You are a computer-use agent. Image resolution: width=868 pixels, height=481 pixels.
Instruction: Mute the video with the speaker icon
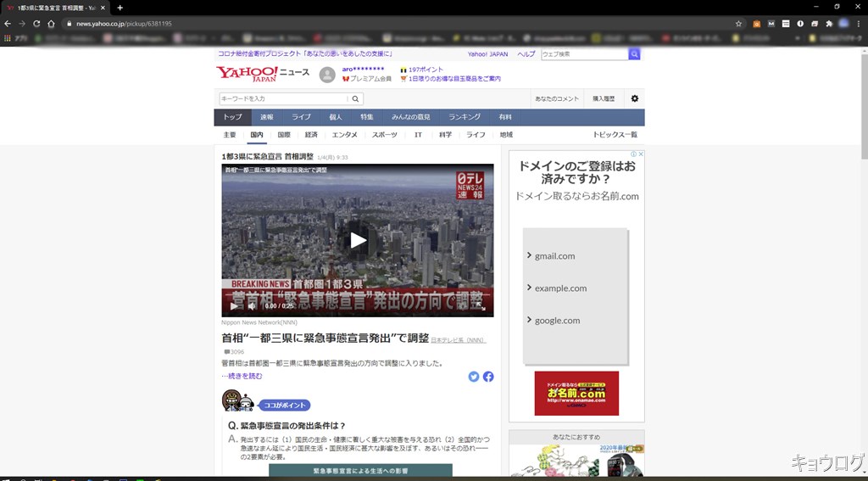(x=252, y=306)
